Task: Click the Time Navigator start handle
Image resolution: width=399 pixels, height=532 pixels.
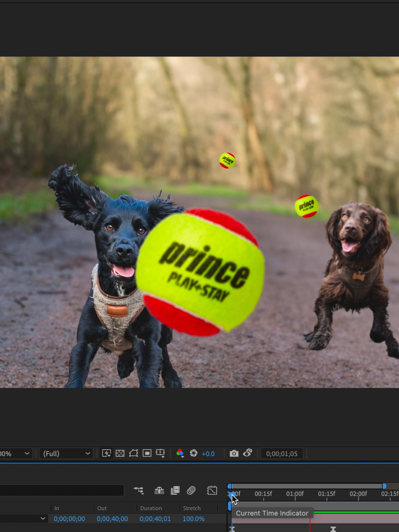Action: pos(230,486)
